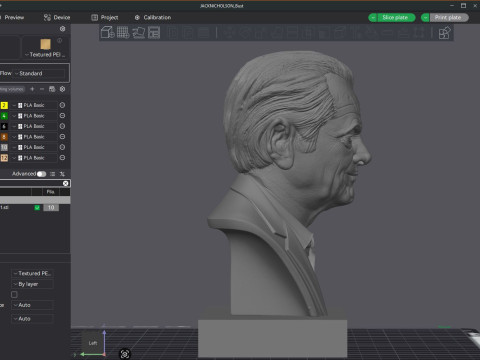This screenshot has width=480, height=360.
Task: Click tan filament 12 color swatch
Action: 4,158
